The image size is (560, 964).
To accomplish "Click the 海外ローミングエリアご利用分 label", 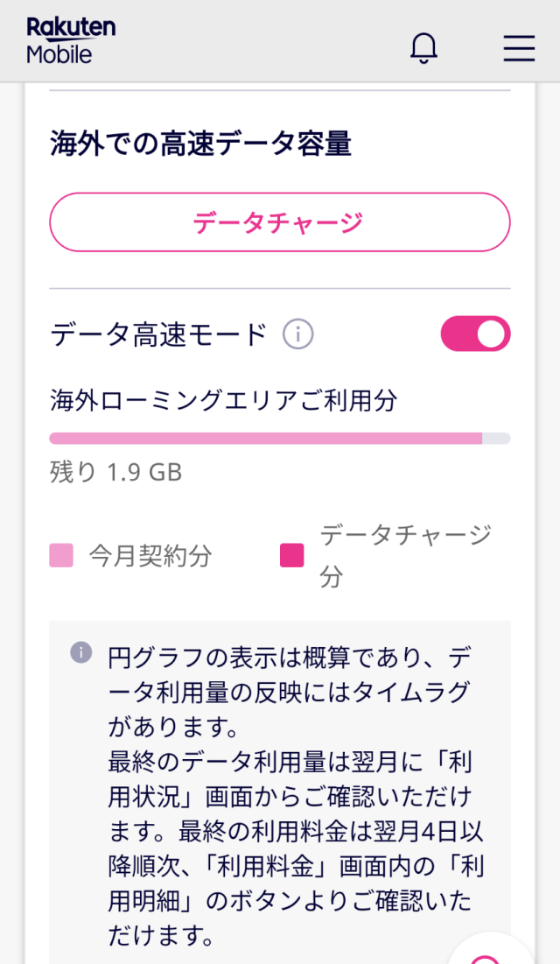I will [x=223, y=401].
